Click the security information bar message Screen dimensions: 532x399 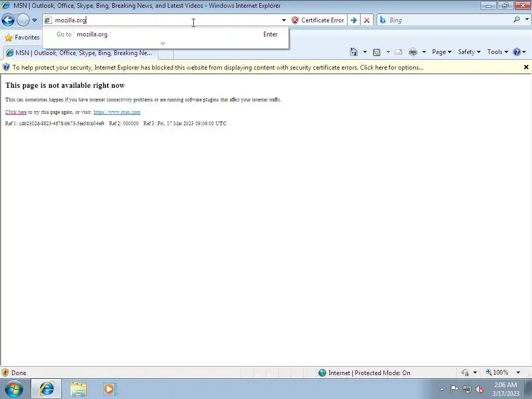click(218, 68)
